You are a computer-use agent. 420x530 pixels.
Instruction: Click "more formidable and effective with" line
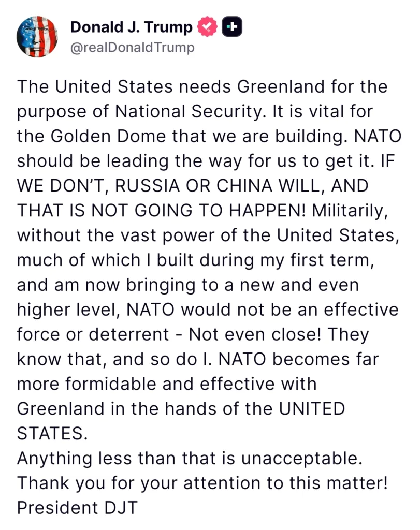(x=167, y=384)
